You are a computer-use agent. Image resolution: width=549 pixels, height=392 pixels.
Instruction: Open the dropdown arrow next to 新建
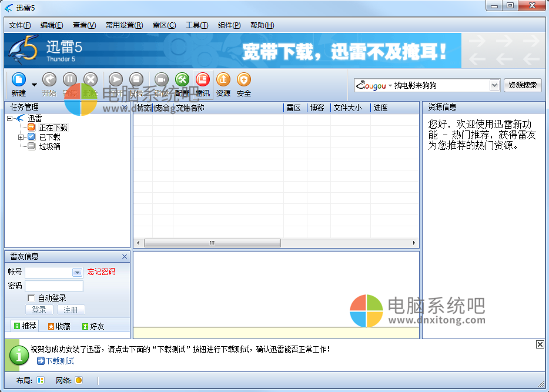[x=34, y=85]
